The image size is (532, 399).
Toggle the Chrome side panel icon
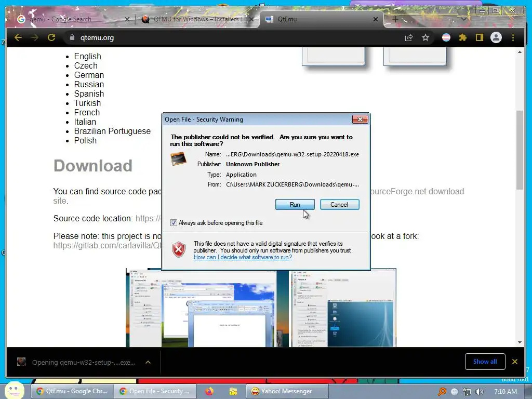[479, 37]
